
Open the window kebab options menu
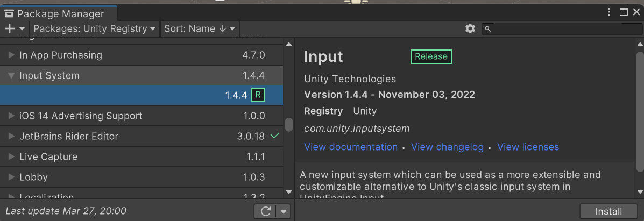tap(610, 12)
